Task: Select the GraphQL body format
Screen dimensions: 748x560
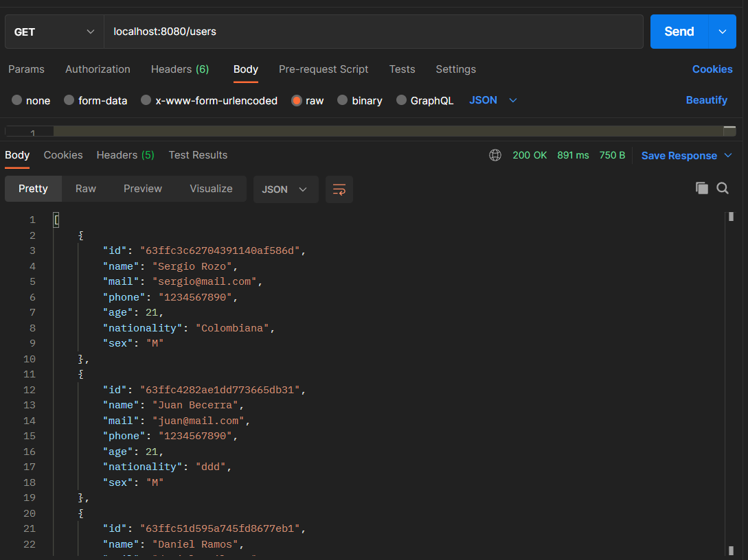Action: (x=400, y=100)
